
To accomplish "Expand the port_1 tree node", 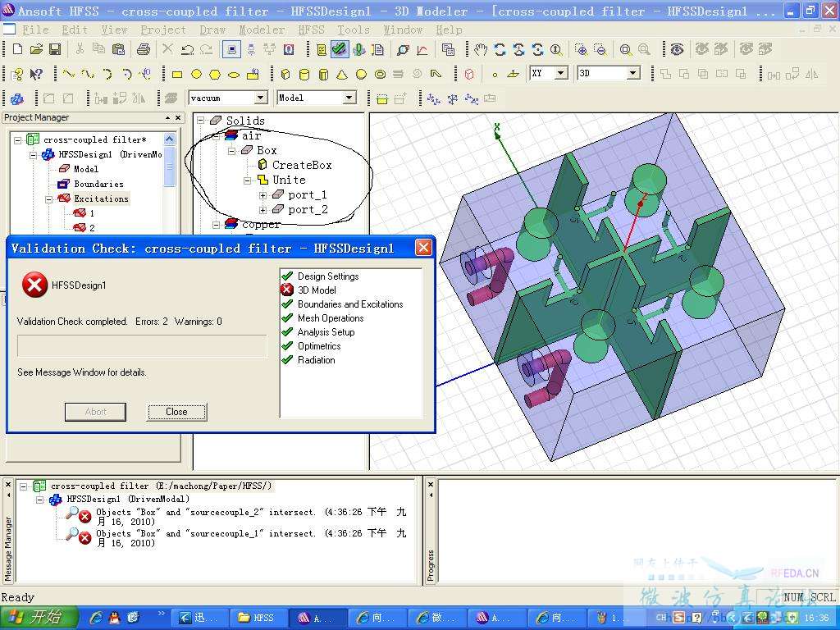I will pyautogui.click(x=262, y=195).
